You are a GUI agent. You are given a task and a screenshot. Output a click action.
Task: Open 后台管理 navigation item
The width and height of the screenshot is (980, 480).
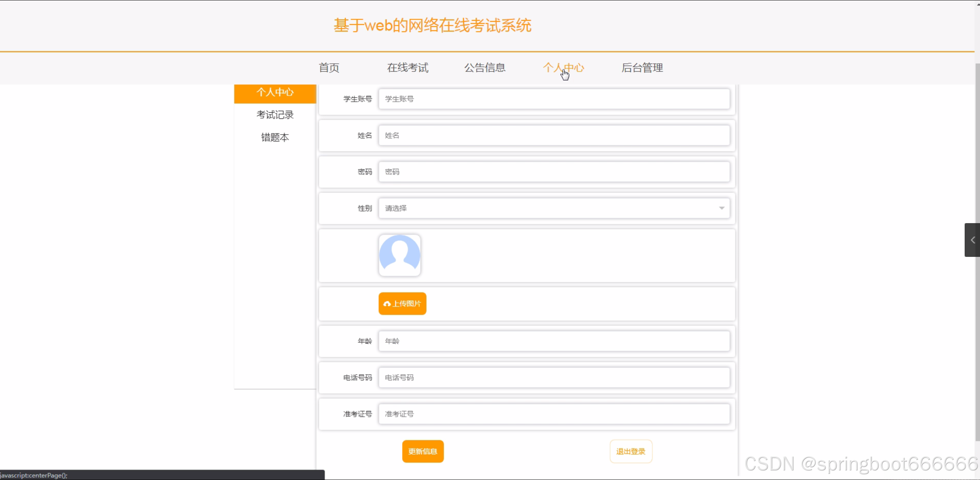642,68
